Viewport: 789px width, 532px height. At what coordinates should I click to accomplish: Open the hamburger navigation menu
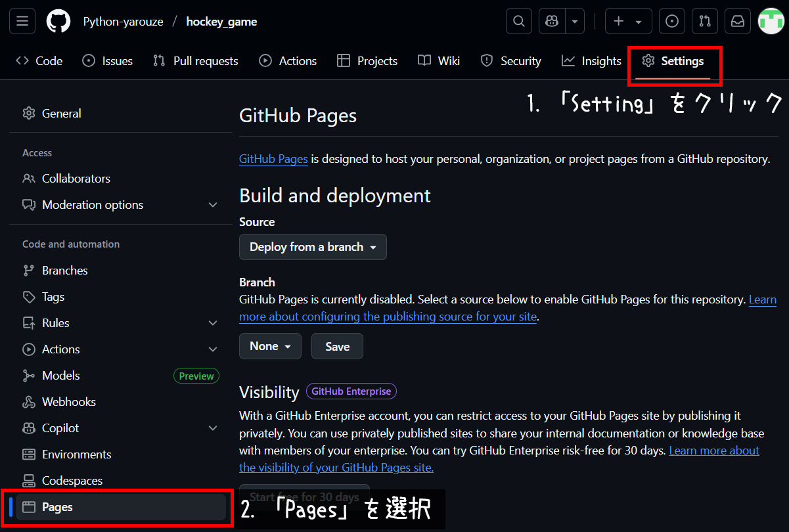click(x=22, y=22)
